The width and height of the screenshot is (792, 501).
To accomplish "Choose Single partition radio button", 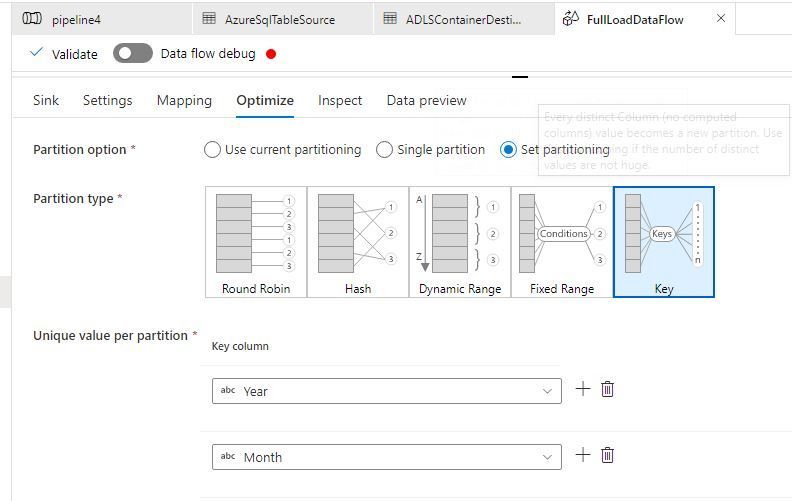I will pos(385,150).
